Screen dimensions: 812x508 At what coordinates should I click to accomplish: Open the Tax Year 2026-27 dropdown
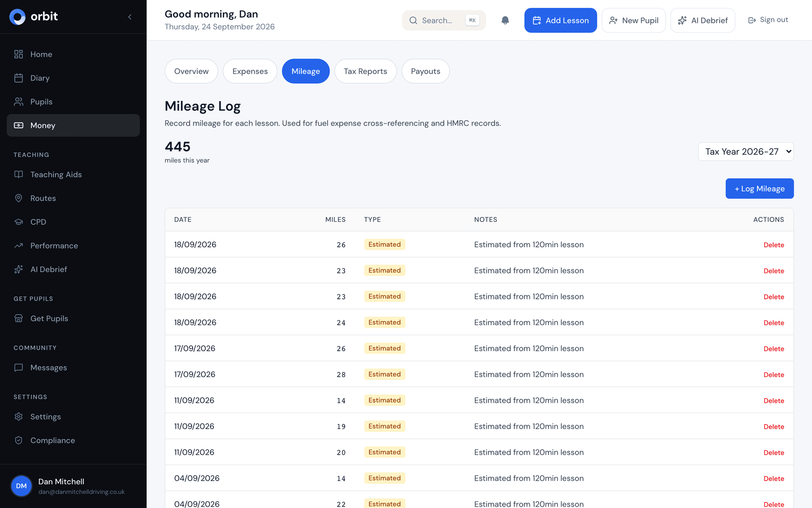pos(746,152)
